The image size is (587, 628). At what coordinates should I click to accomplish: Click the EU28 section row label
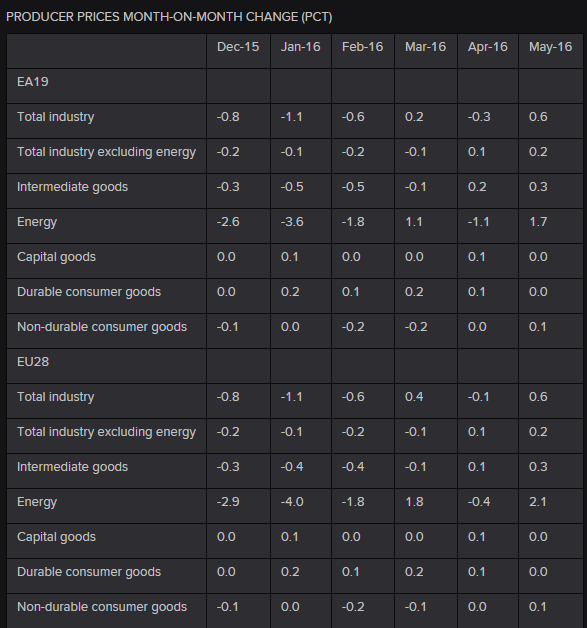click(x=33, y=362)
